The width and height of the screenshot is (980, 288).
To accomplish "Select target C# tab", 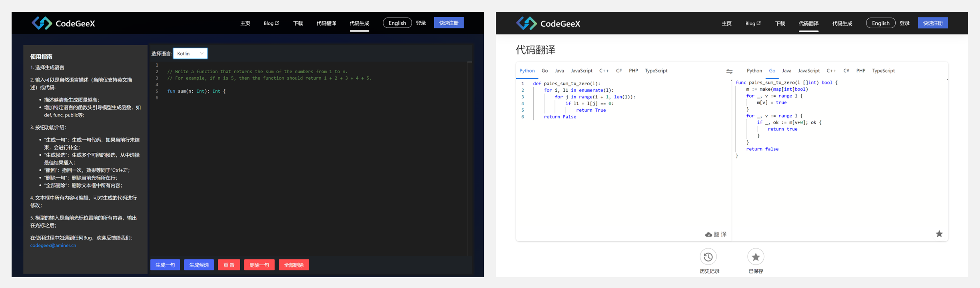I will pos(846,71).
